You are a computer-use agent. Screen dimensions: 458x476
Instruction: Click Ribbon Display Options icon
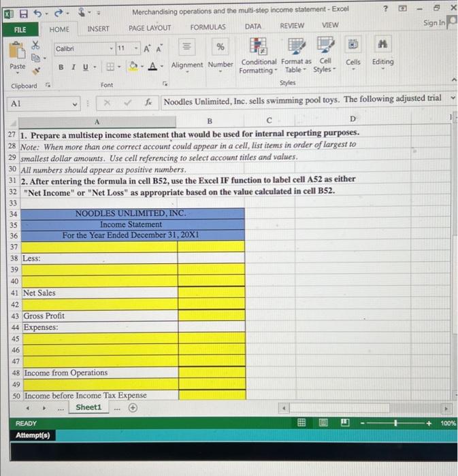pos(402,8)
